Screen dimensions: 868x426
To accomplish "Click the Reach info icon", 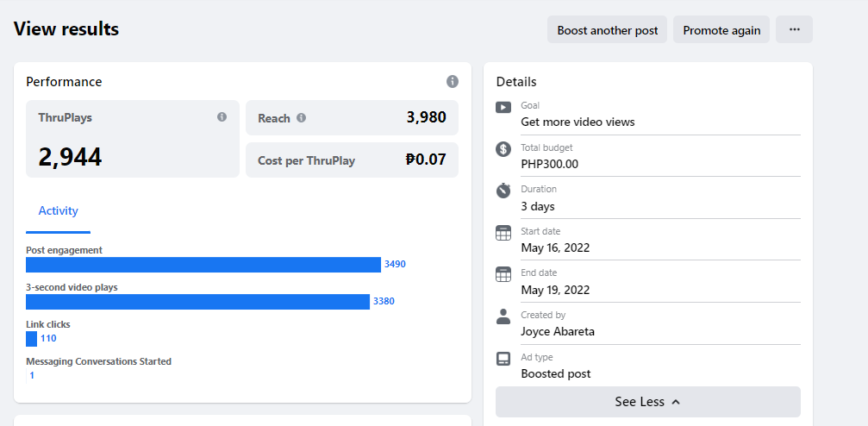I will (x=302, y=118).
